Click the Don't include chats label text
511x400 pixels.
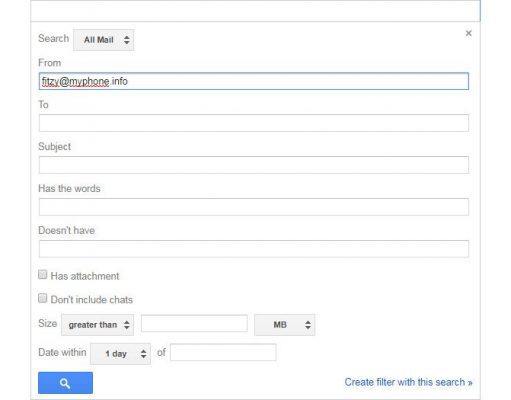tap(92, 300)
